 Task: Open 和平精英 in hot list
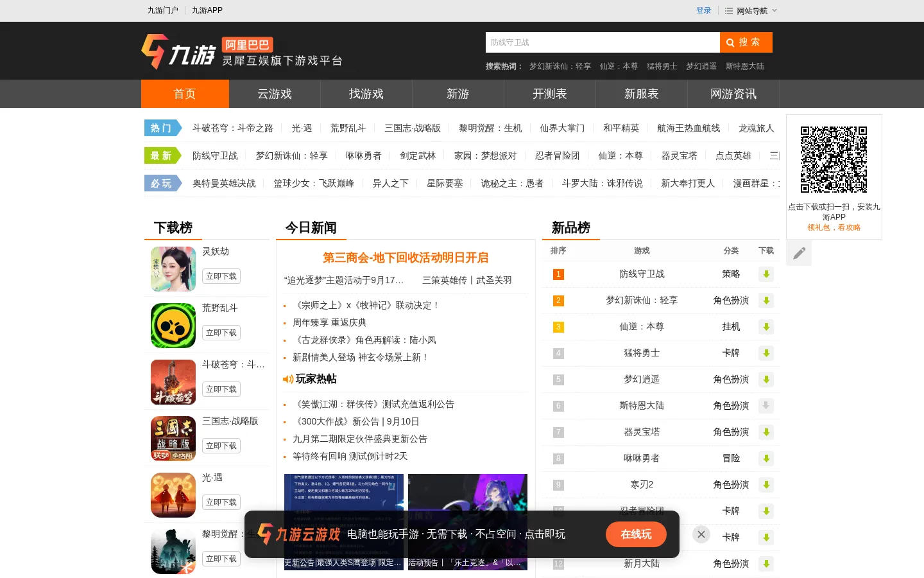621,128
